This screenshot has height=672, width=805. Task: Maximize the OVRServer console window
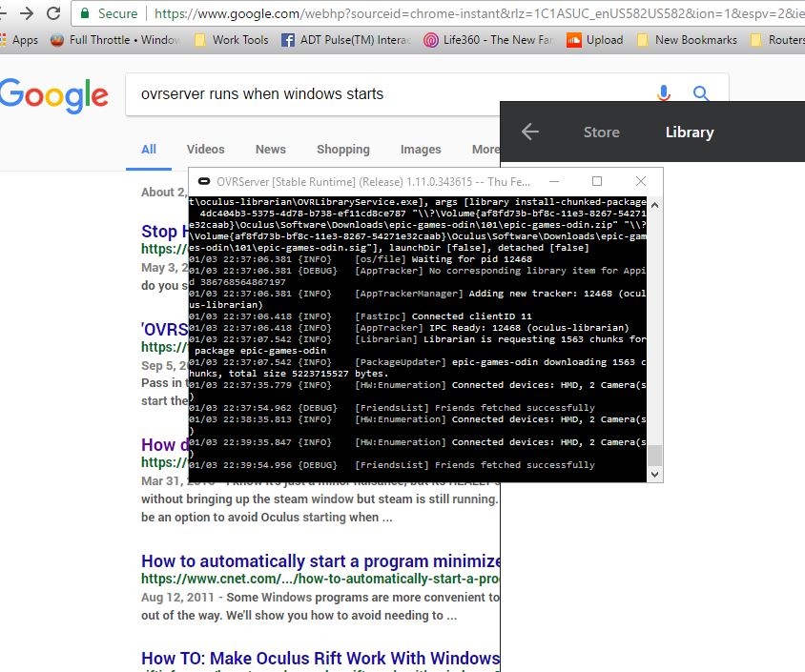click(x=596, y=181)
